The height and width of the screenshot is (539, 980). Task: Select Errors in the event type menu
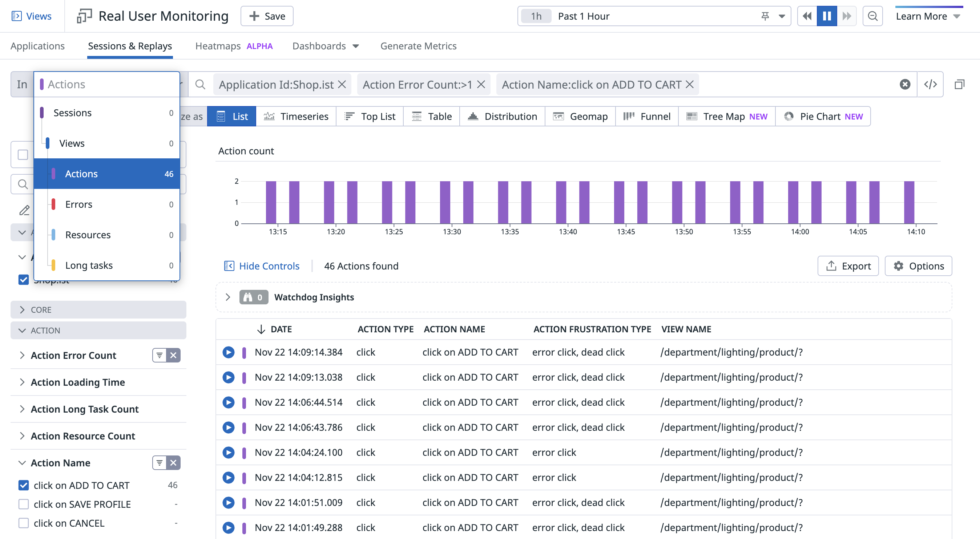tap(78, 204)
